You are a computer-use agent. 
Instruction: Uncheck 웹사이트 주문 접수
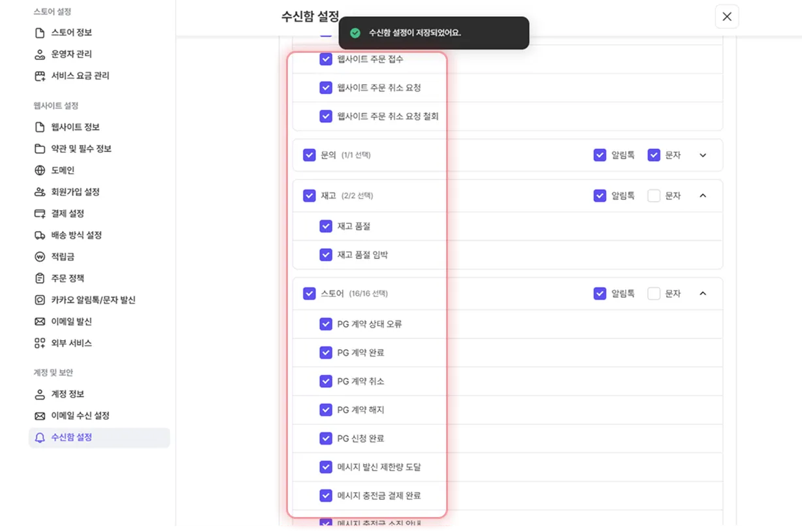pos(326,59)
